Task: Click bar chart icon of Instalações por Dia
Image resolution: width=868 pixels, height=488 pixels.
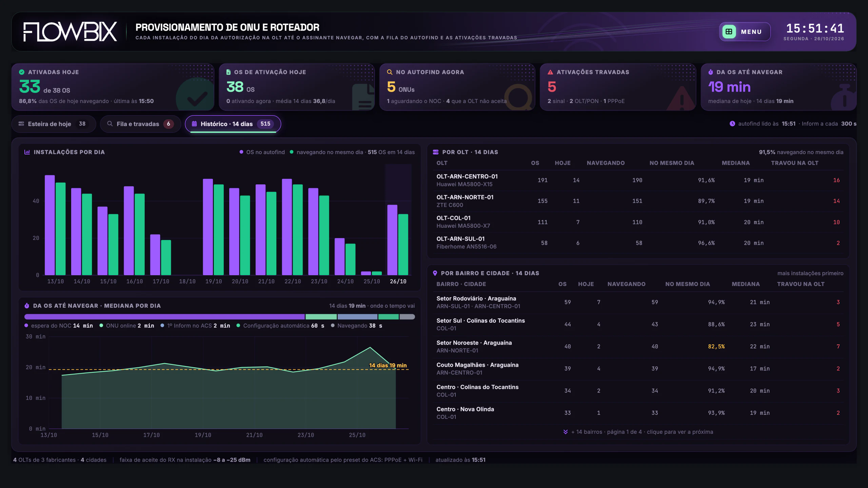Action: coord(27,152)
